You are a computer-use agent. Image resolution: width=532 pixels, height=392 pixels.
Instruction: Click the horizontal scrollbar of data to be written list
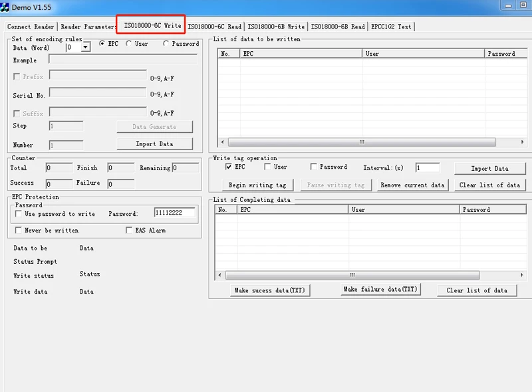tap(362, 142)
